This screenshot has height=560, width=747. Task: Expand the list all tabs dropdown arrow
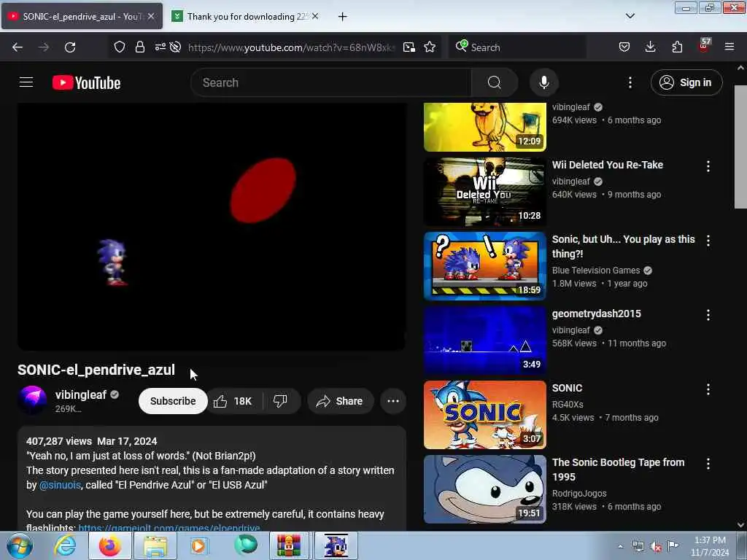tap(630, 16)
